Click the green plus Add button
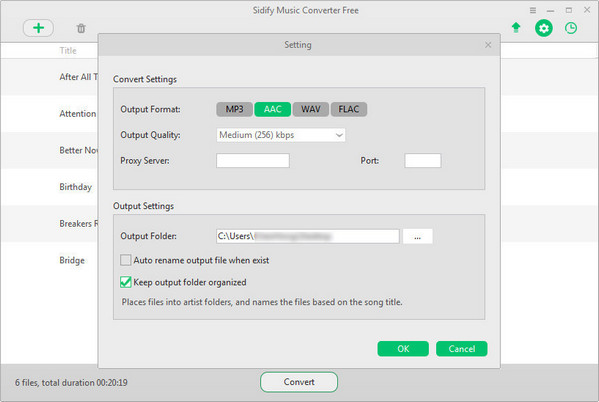 (38, 28)
